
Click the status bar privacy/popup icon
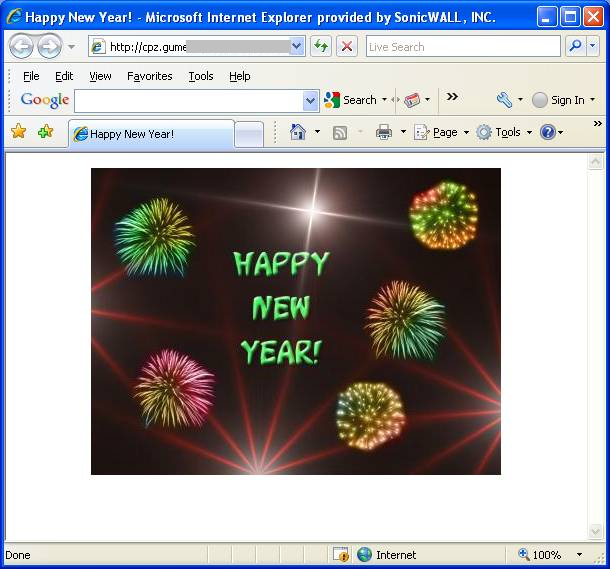click(341, 555)
